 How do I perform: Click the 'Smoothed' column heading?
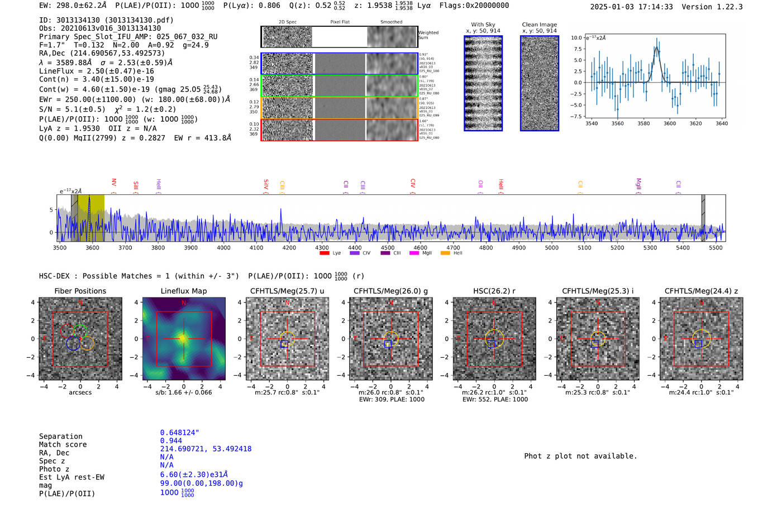coord(392,22)
